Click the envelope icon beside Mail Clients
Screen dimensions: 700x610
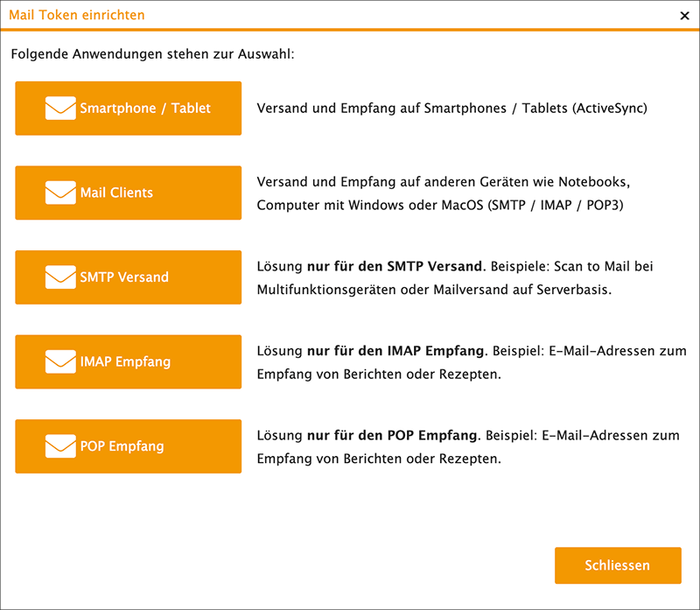[60, 193]
